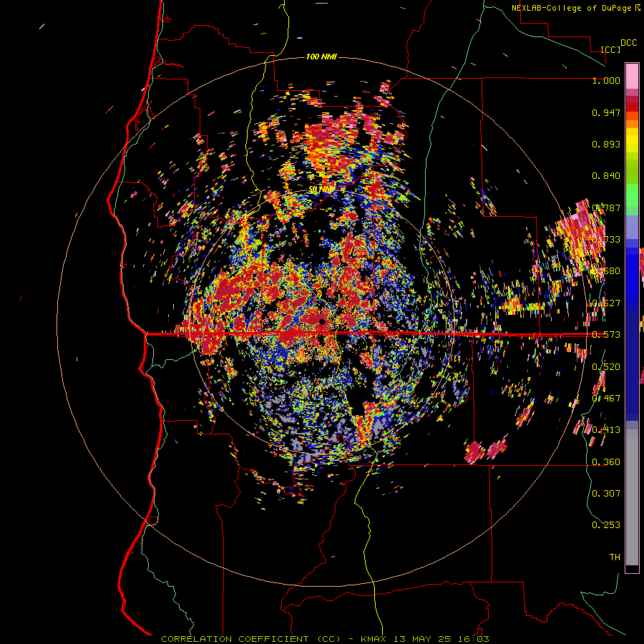Click the KMAX radar site identifier
644x644 pixels.
(x=374, y=639)
